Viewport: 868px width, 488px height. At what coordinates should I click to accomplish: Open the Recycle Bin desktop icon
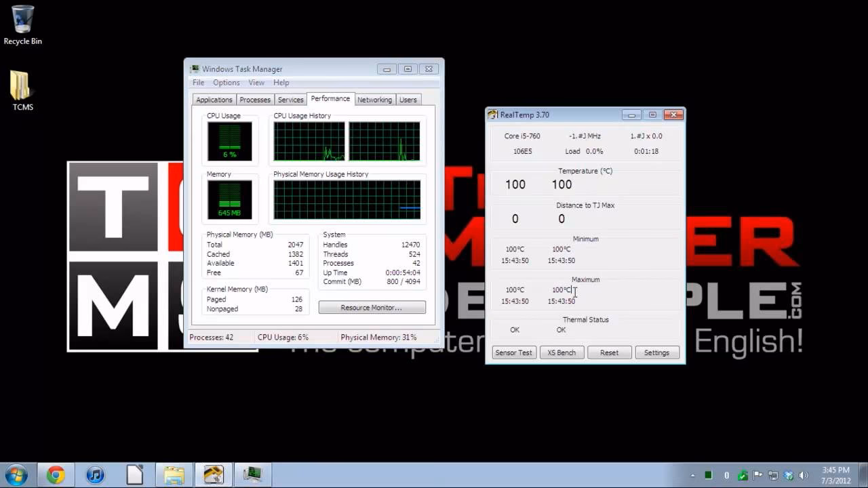[x=22, y=26]
